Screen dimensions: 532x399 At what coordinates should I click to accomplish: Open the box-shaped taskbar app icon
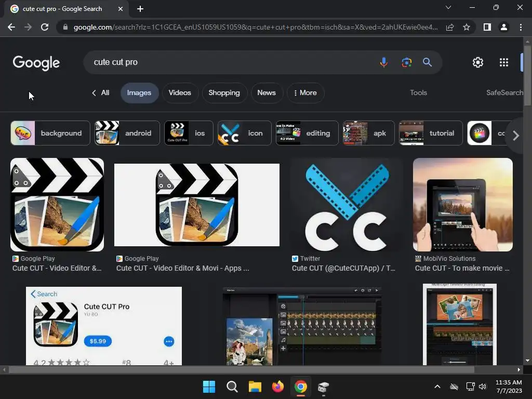pyautogui.click(x=323, y=387)
